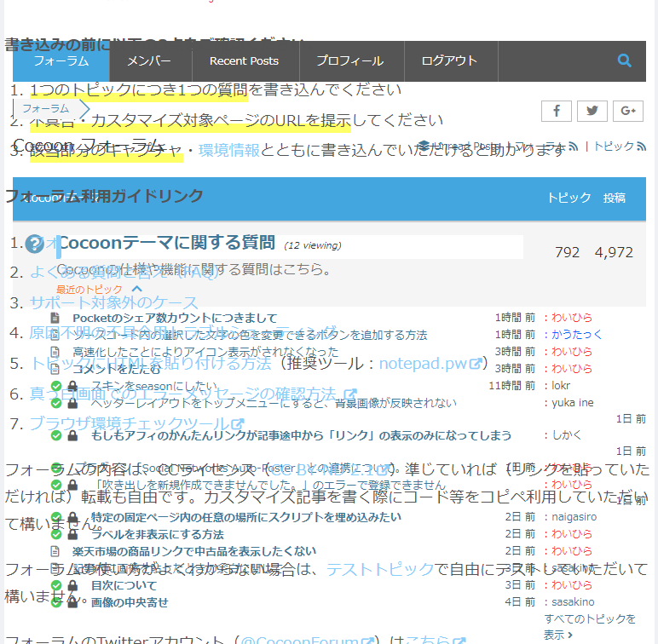Click author lokr in the topic list

[561, 385]
